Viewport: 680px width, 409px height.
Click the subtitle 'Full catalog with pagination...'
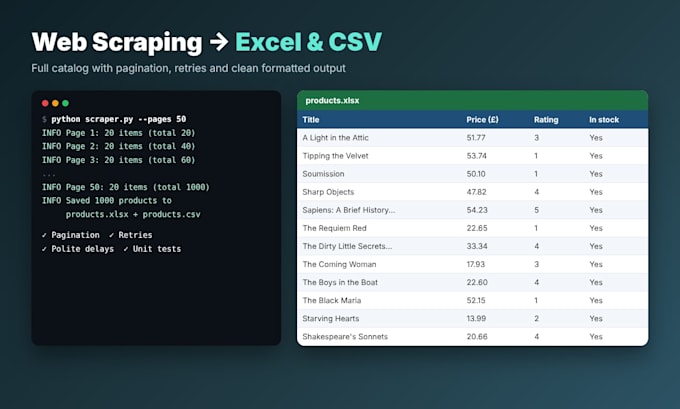189,69
